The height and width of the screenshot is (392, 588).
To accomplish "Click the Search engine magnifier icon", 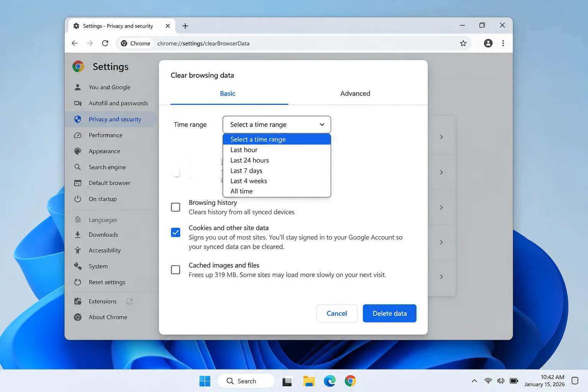I will pyautogui.click(x=78, y=167).
